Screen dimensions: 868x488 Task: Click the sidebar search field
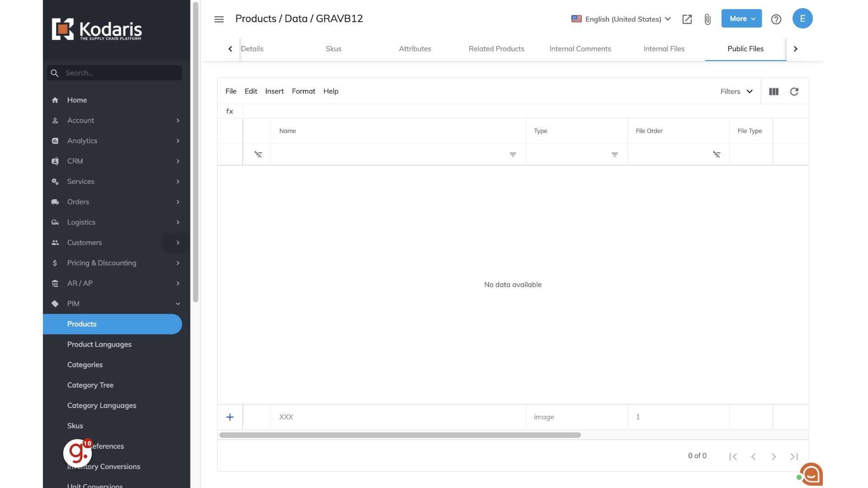121,73
